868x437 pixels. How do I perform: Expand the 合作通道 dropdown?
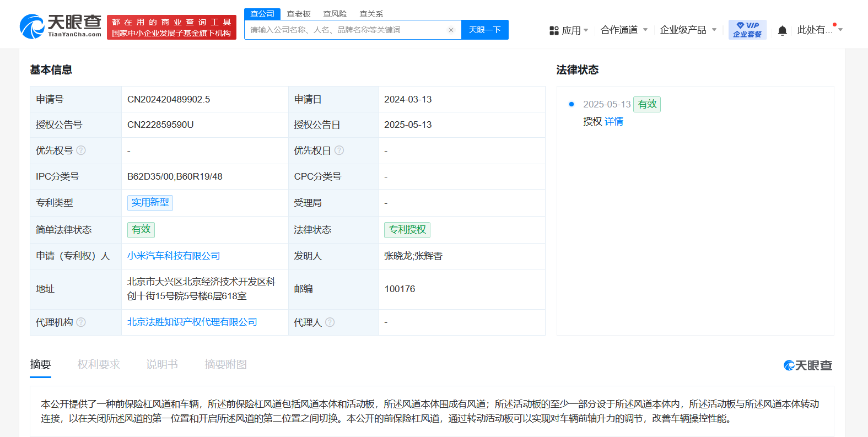[624, 30]
